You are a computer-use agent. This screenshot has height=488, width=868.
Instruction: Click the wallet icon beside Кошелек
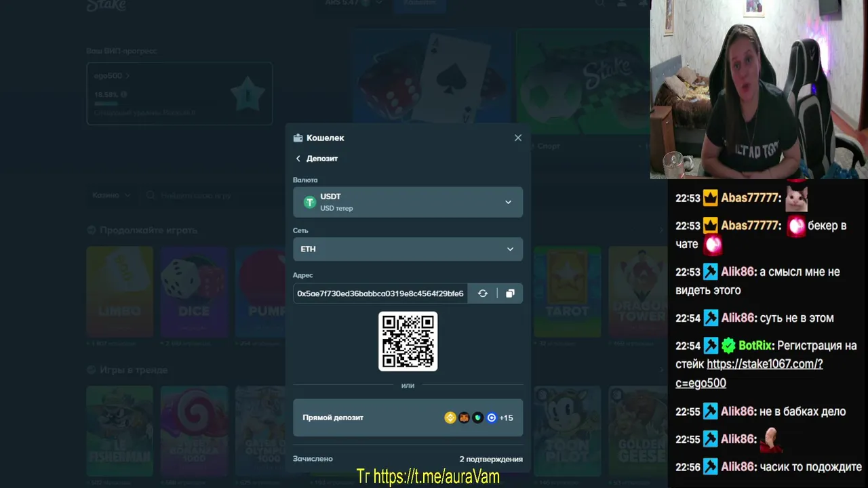(298, 138)
